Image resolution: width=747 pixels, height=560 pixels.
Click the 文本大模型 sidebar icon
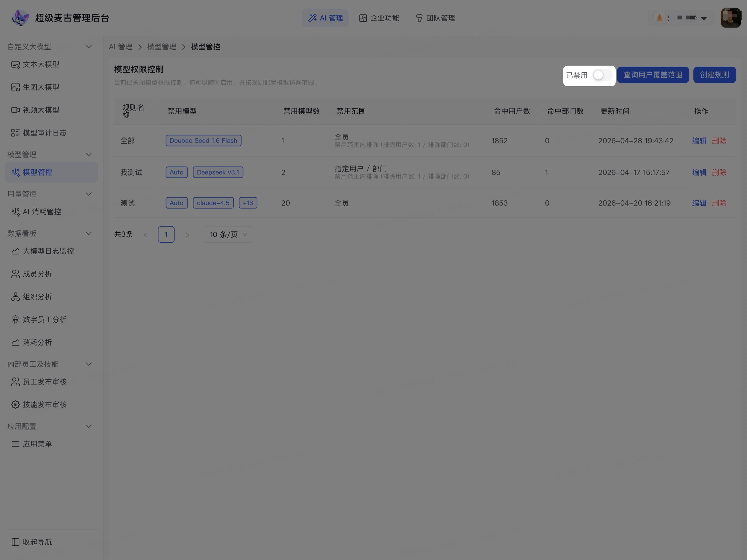(16, 65)
